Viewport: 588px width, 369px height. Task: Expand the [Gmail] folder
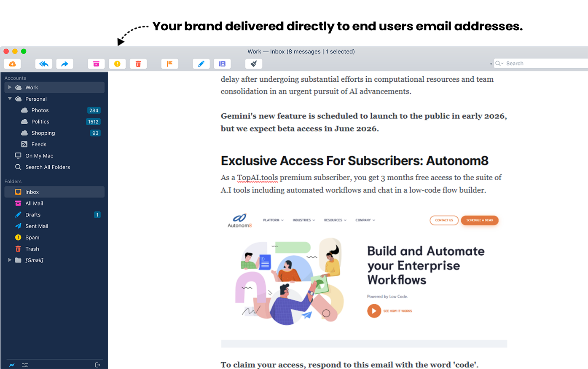coord(10,260)
